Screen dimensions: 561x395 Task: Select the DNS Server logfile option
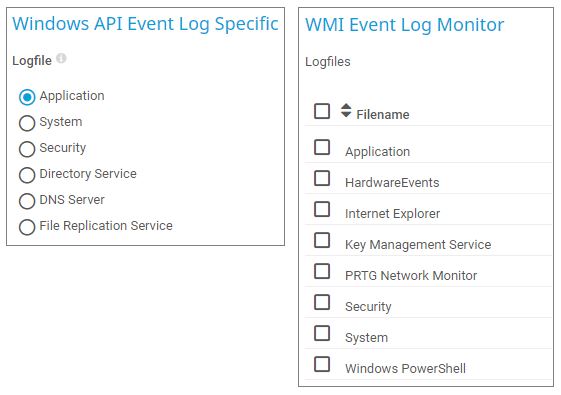pyautogui.click(x=27, y=201)
